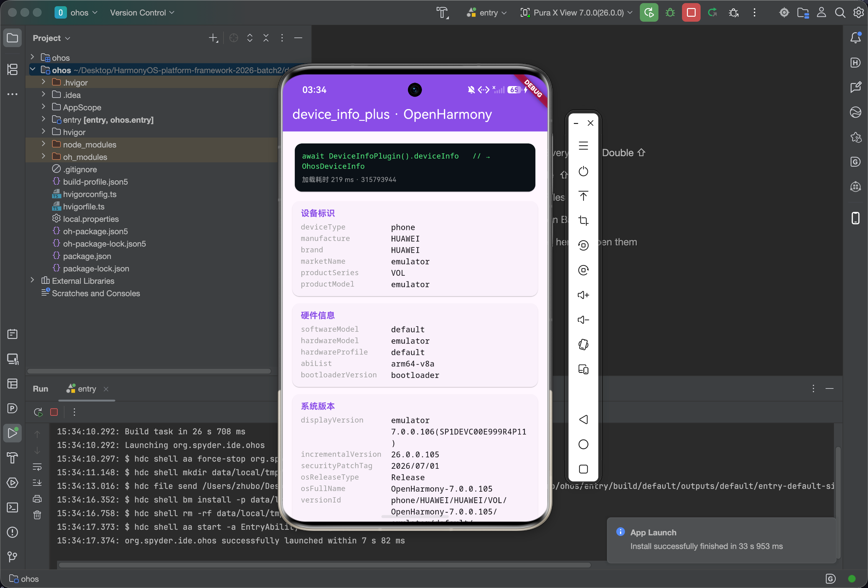
Task: Increase emulator volume with speaker plus icon
Action: coord(583,295)
